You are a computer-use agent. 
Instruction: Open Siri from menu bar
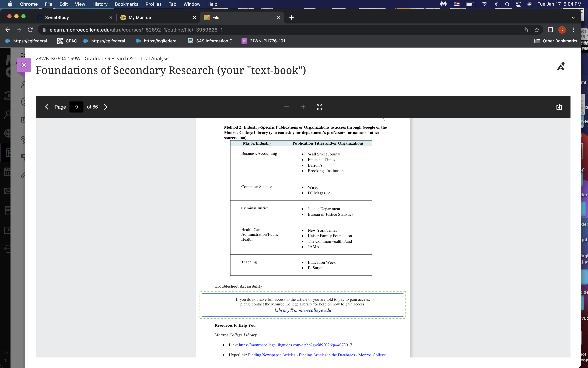pos(529,4)
